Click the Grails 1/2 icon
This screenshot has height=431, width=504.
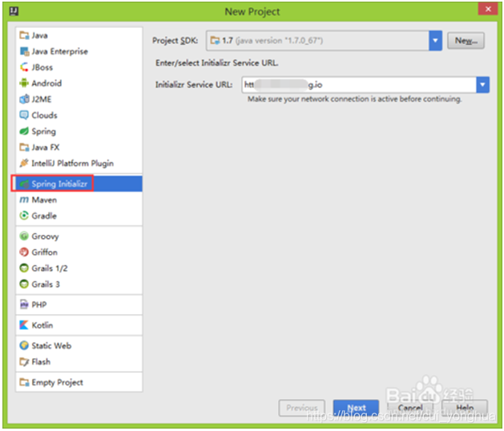pos(24,268)
